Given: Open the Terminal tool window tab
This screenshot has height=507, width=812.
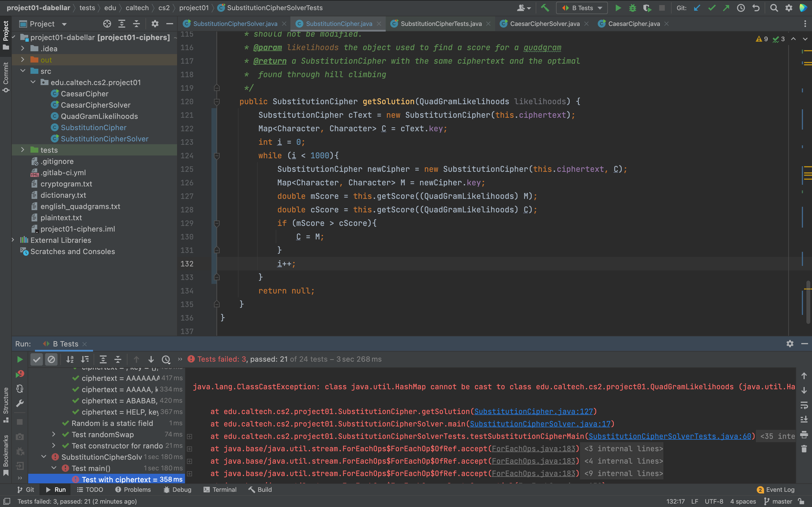Looking at the screenshot, I should [x=220, y=490].
